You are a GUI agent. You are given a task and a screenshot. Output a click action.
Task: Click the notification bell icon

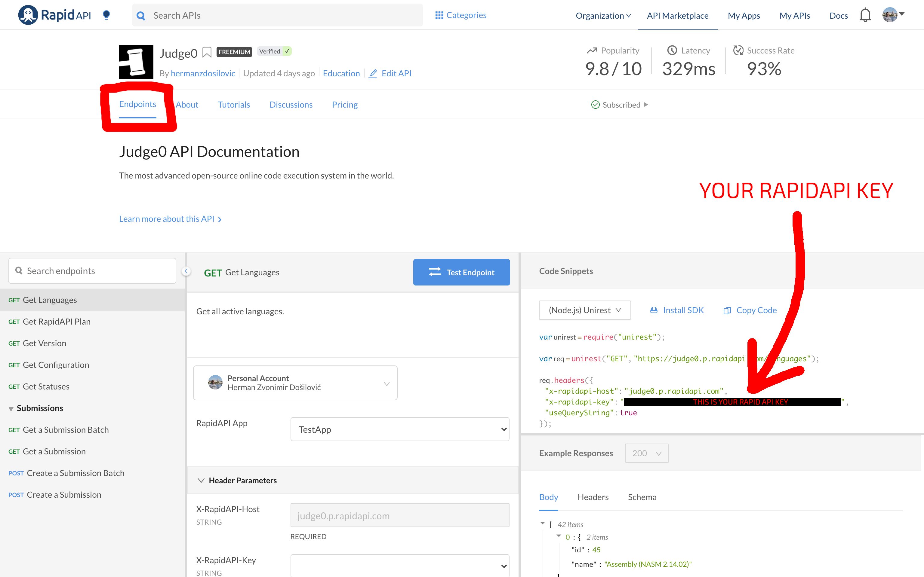[865, 15]
